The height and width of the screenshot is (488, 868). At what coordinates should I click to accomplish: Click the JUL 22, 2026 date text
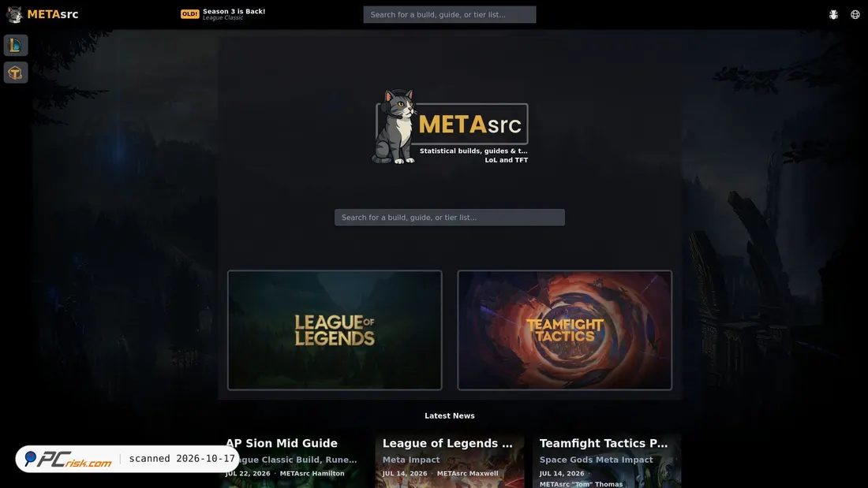point(248,474)
